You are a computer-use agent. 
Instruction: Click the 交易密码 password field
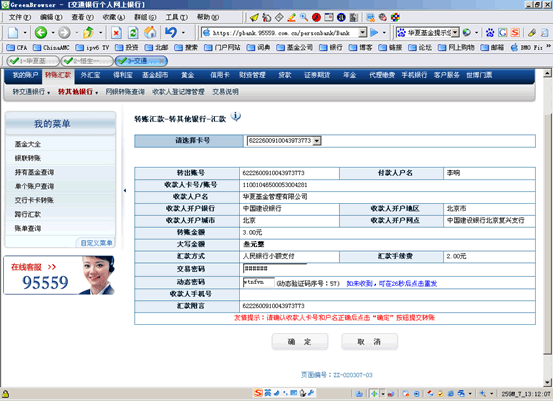click(x=275, y=269)
